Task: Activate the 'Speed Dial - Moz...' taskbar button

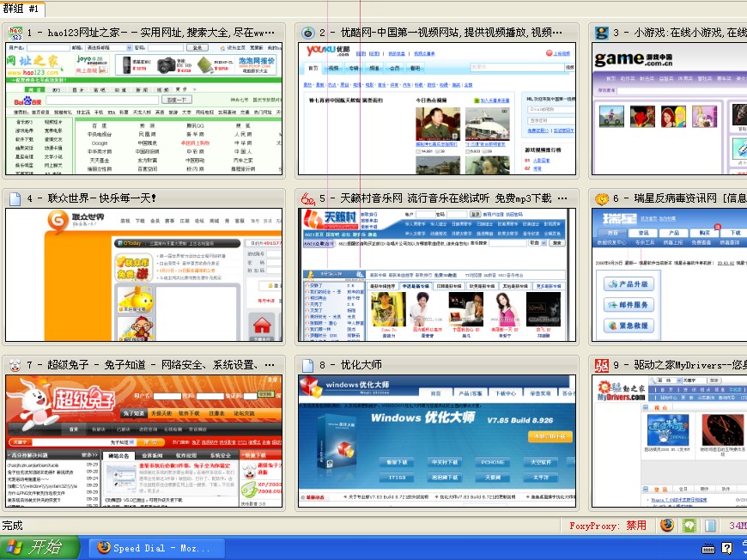Action: 157,548
